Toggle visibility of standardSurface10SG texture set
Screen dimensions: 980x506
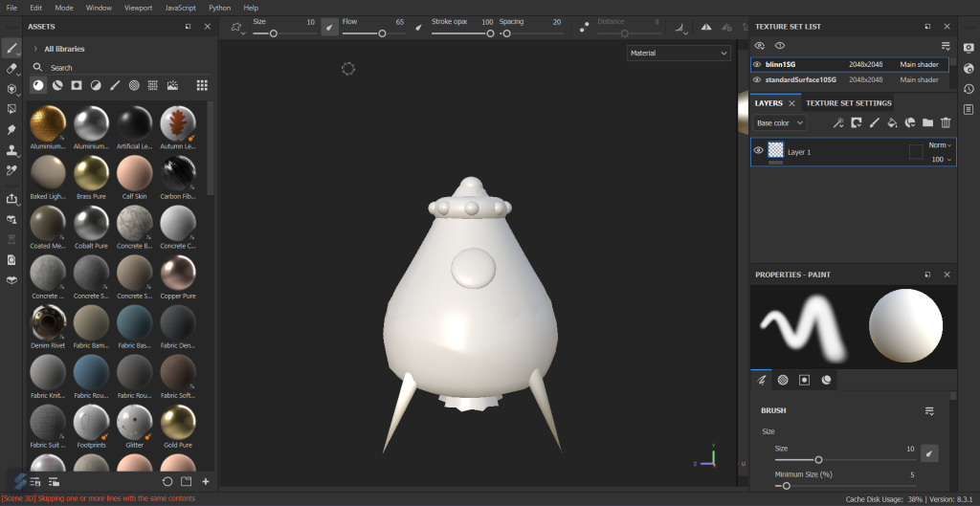click(757, 79)
